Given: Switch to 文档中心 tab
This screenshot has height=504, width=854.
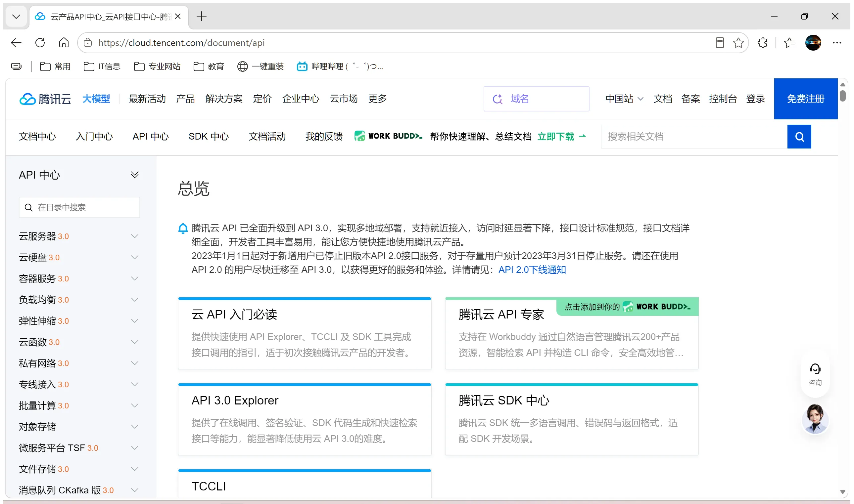Looking at the screenshot, I should [x=37, y=137].
